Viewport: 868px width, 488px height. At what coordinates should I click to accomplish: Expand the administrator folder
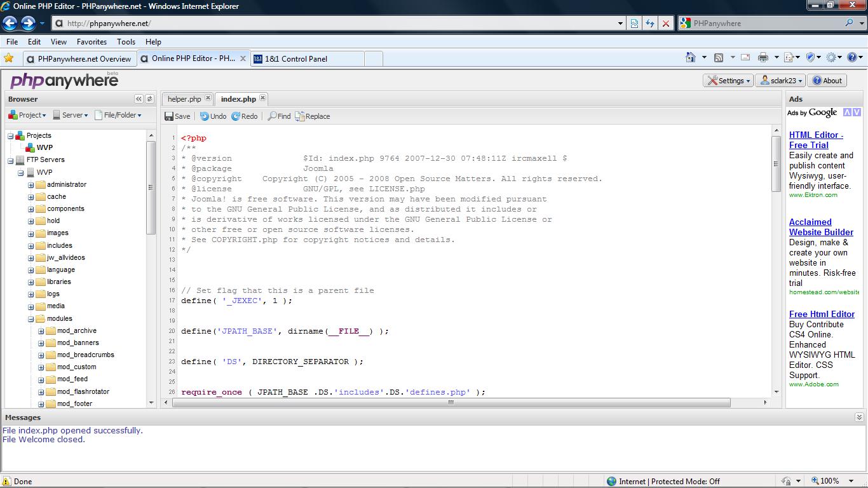pos(31,185)
